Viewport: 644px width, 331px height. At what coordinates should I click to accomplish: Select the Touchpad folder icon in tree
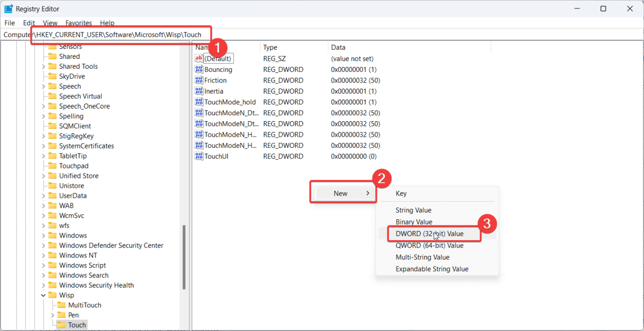(52, 166)
